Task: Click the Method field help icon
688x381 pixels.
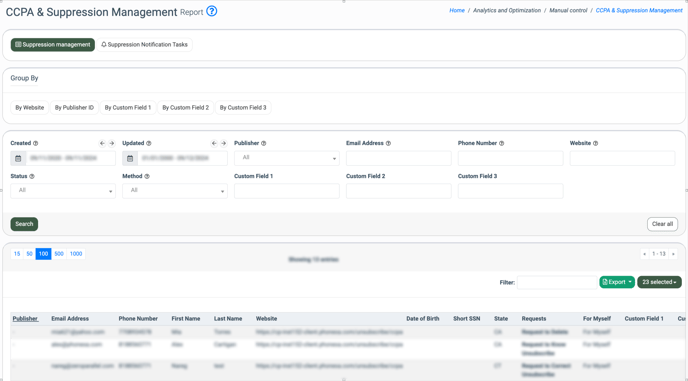Action: (x=147, y=176)
